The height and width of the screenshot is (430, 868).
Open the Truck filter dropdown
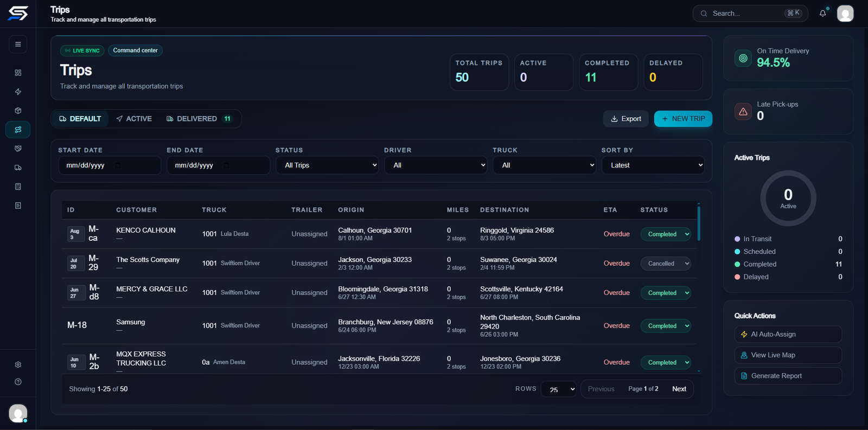(x=545, y=165)
